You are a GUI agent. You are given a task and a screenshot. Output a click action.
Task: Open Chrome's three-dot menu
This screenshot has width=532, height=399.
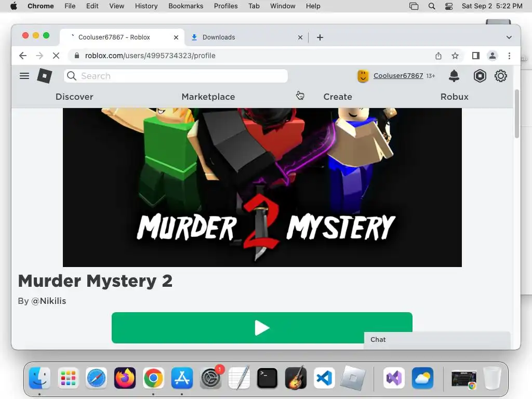[x=509, y=56]
